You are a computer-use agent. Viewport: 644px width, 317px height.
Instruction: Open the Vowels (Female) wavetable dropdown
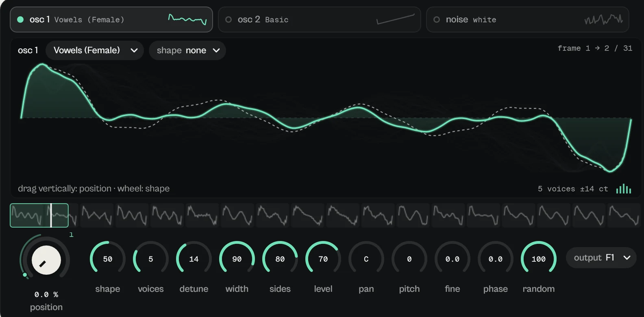tap(95, 50)
